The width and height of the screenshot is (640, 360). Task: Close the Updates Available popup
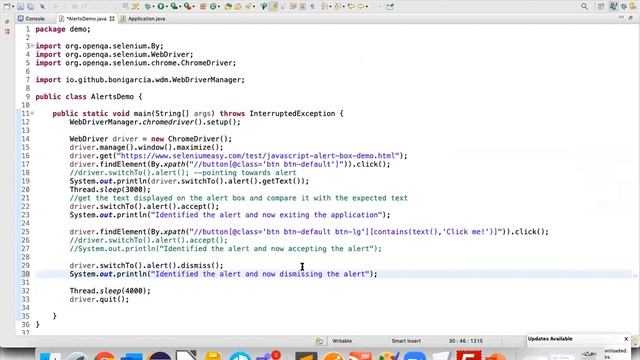tap(626, 339)
